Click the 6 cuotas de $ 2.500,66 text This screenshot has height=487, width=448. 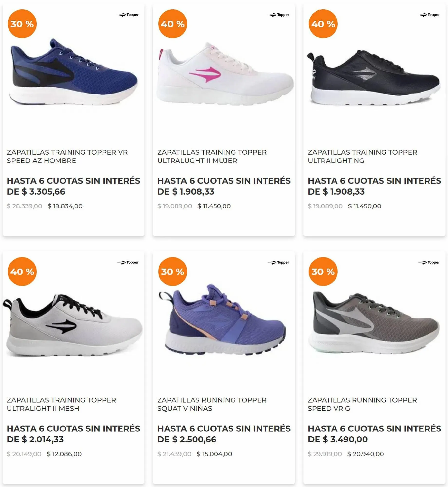[224, 434]
